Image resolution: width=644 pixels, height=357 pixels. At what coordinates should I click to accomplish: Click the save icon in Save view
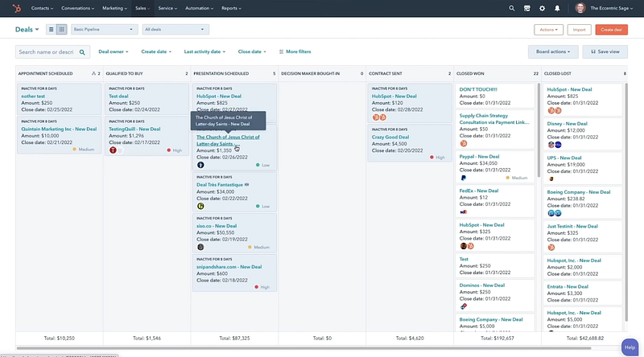coord(593,51)
